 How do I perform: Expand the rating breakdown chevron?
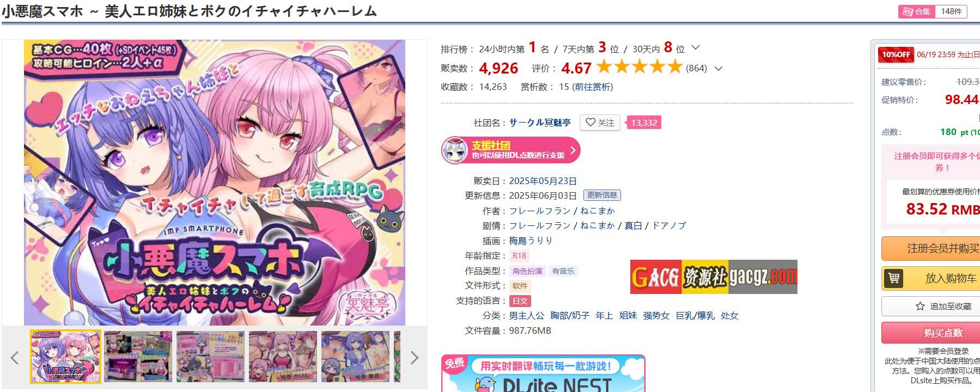tap(718, 69)
